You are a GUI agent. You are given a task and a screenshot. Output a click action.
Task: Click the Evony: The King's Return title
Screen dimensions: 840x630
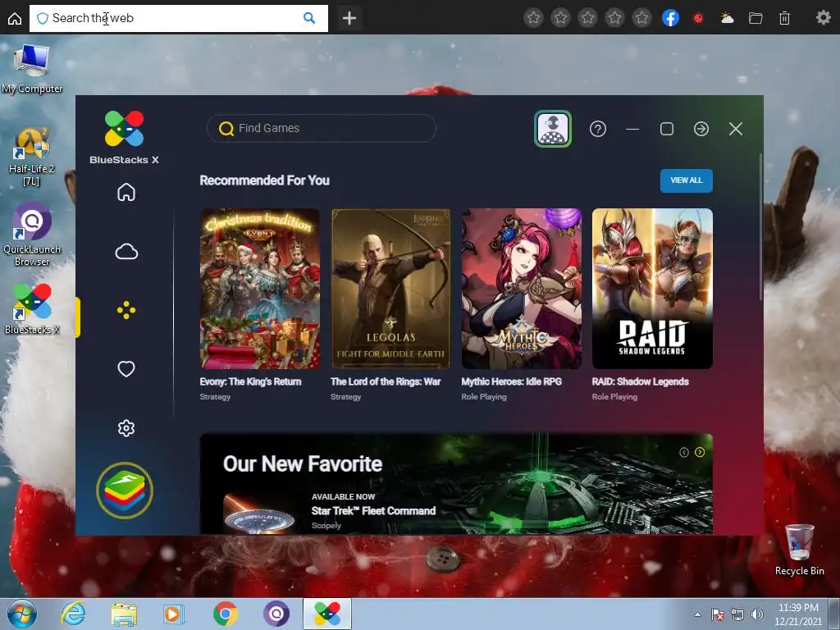click(250, 381)
